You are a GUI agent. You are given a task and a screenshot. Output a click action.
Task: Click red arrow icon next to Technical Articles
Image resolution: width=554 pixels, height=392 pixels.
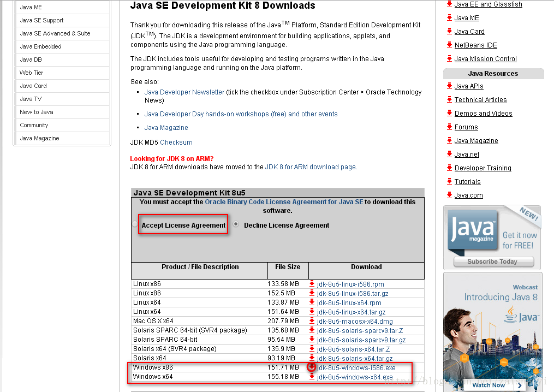(449, 99)
